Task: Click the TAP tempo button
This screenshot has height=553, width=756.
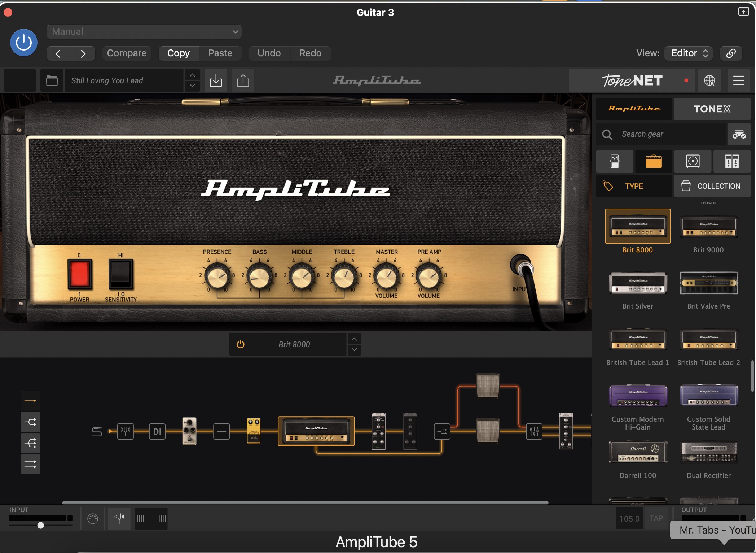Action: click(656, 518)
